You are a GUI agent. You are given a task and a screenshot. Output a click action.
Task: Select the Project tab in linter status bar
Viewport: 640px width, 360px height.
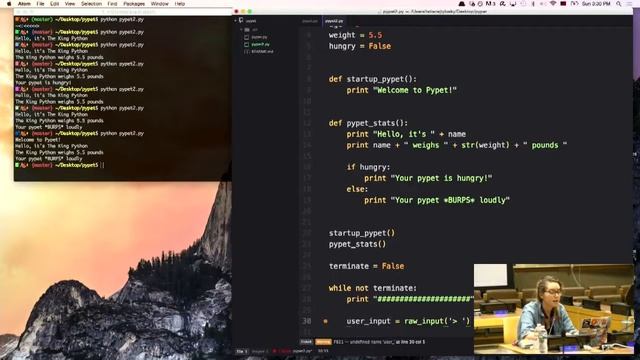pos(260,351)
